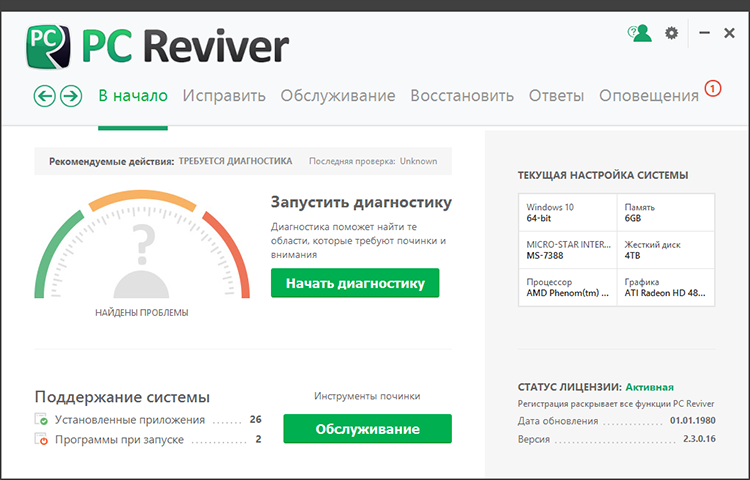
Task: Open the Обслуживание tab in navigation
Action: tap(338, 96)
